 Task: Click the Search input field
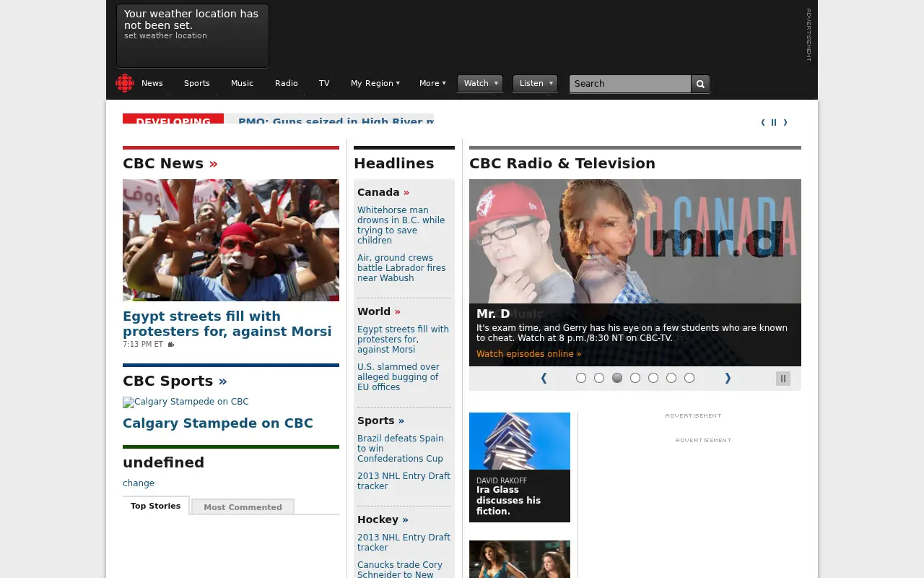[630, 84]
